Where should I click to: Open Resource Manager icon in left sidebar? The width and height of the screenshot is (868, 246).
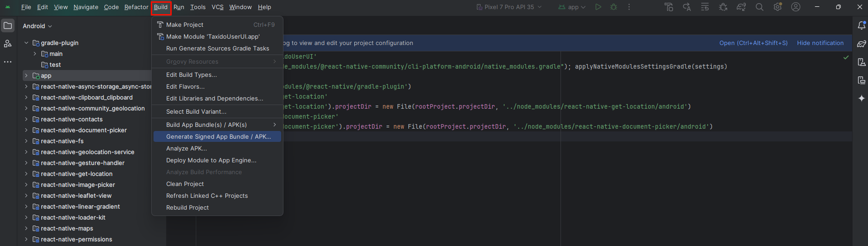click(8, 44)
